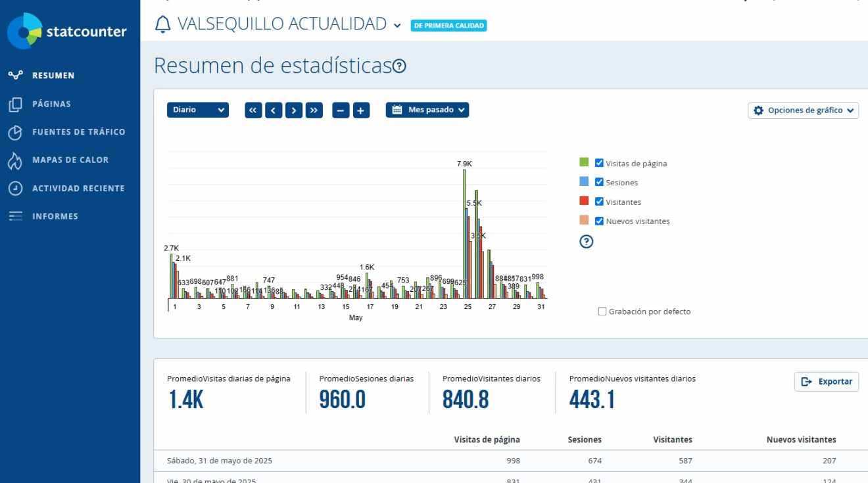Image resolution: width=868 pixels, height=483 pixels.
Task: Uncheck Visitas de página series
Action: [599, 163]
